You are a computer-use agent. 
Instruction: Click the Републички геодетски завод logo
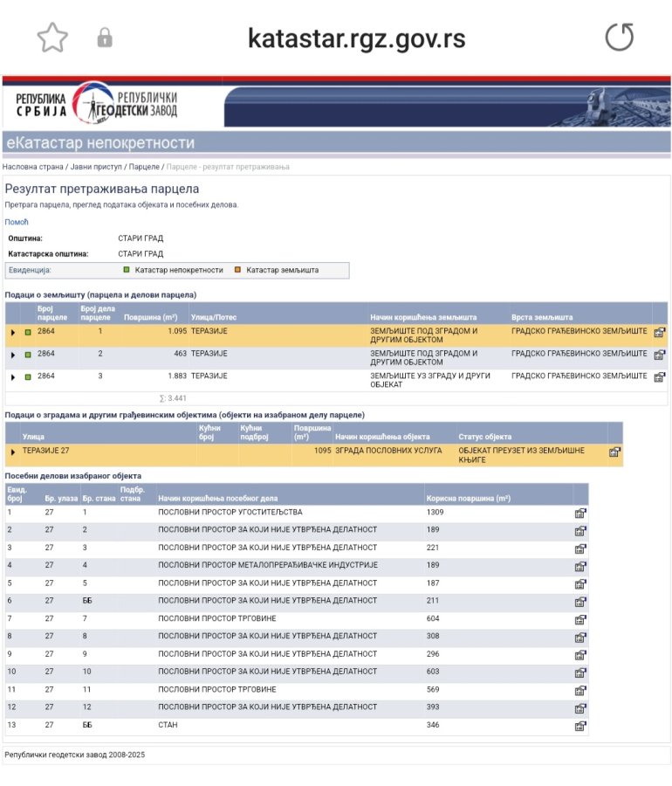(x=95, y=103)
